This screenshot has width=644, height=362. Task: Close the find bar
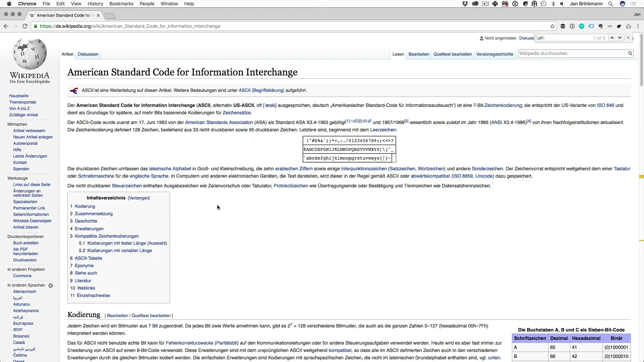tap(628, 38)
